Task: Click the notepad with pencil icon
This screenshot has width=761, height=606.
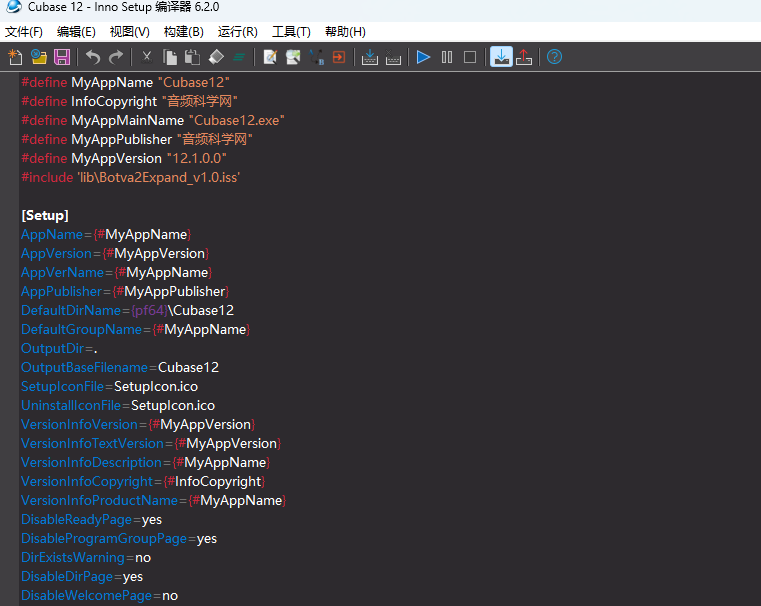Action: [x=270, y=57]
